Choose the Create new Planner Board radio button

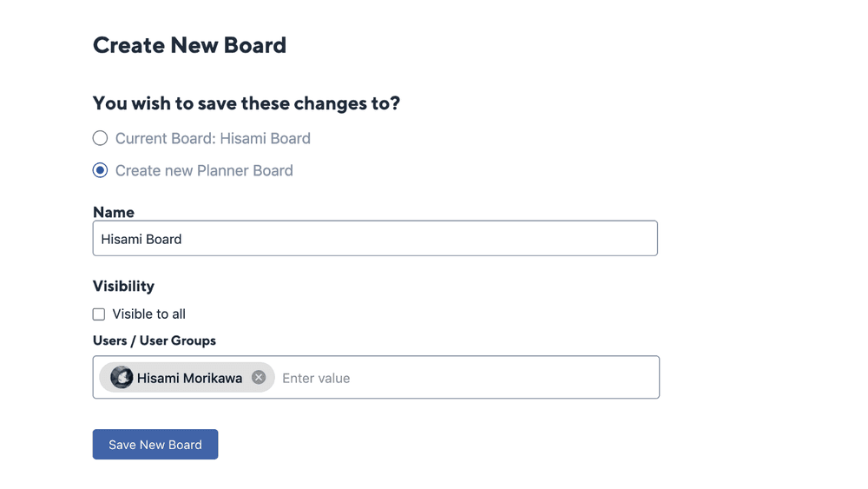[x=101, y=170]
